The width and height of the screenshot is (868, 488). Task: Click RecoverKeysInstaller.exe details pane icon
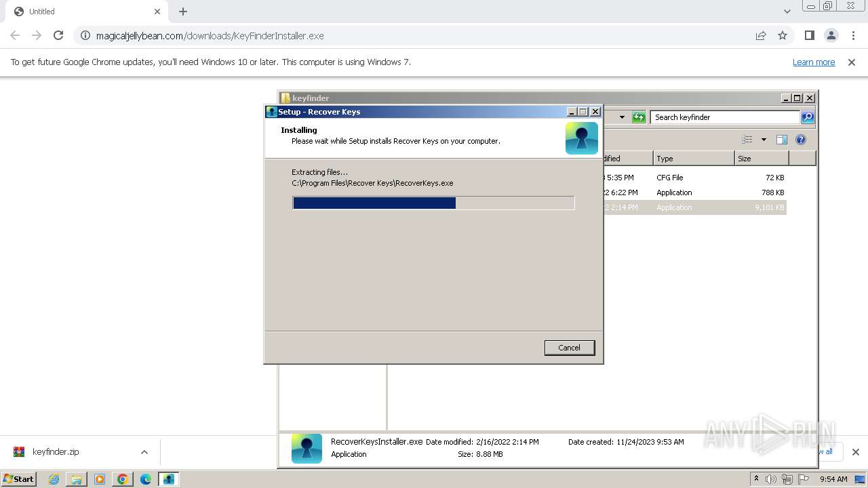tap(307, 448)
